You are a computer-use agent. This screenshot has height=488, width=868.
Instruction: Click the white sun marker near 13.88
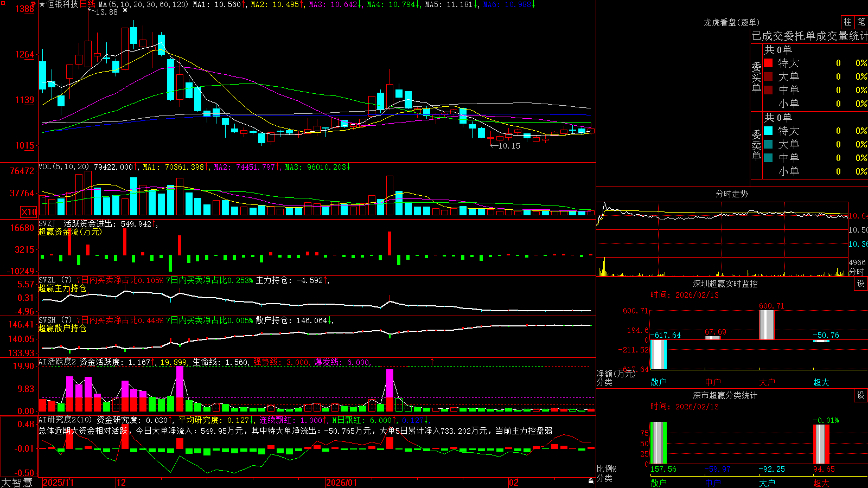point(125,10)
